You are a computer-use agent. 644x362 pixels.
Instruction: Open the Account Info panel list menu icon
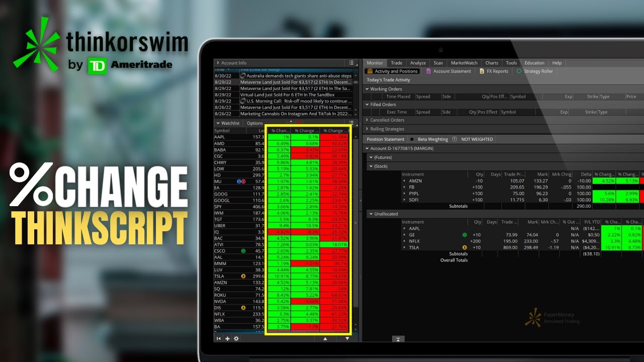[x=352, y=63]
